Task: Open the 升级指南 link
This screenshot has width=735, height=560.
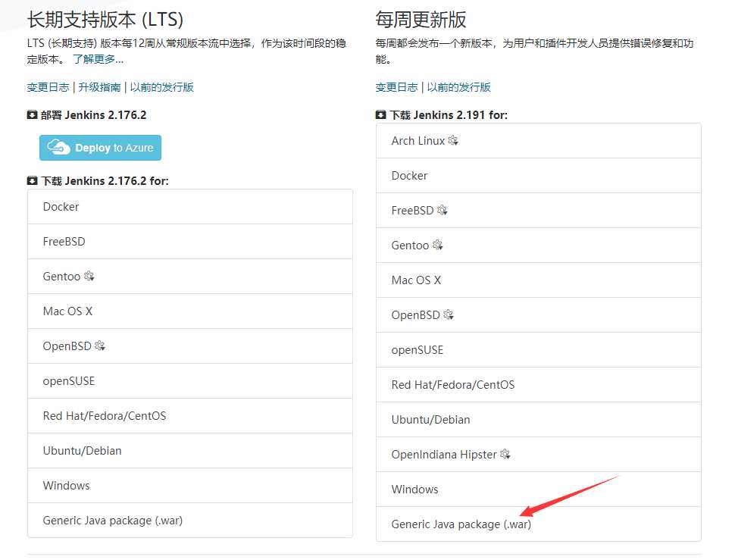Action: (x=99, y=87)
